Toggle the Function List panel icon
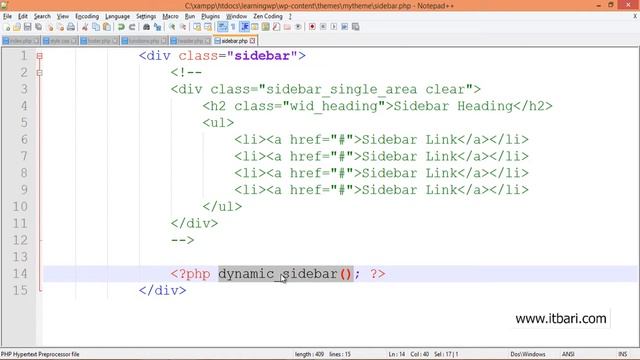 click(x=276, y=27)
